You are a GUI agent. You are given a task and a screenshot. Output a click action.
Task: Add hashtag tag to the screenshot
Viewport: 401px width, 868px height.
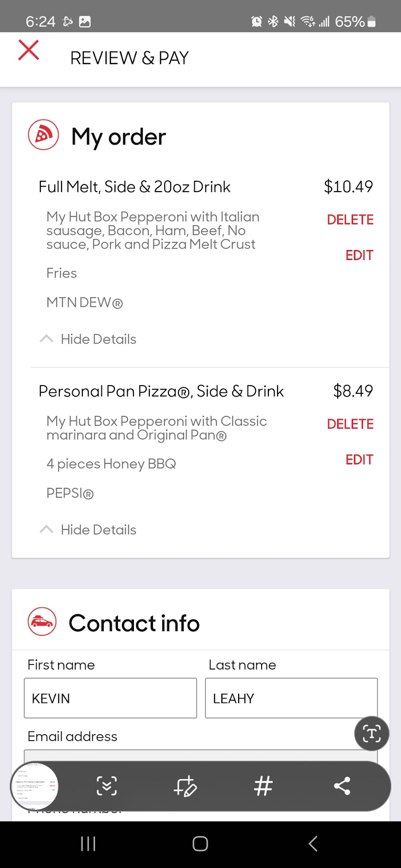click(263, 786)
